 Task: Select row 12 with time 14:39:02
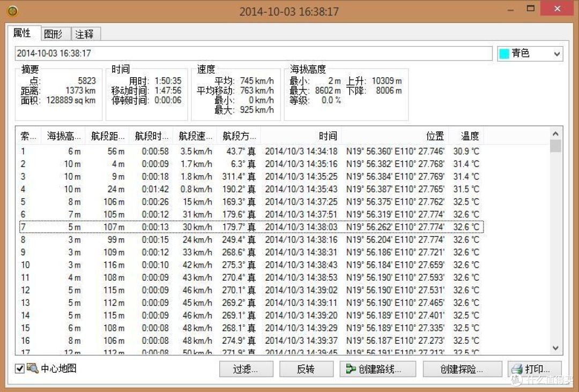point(251,290)
